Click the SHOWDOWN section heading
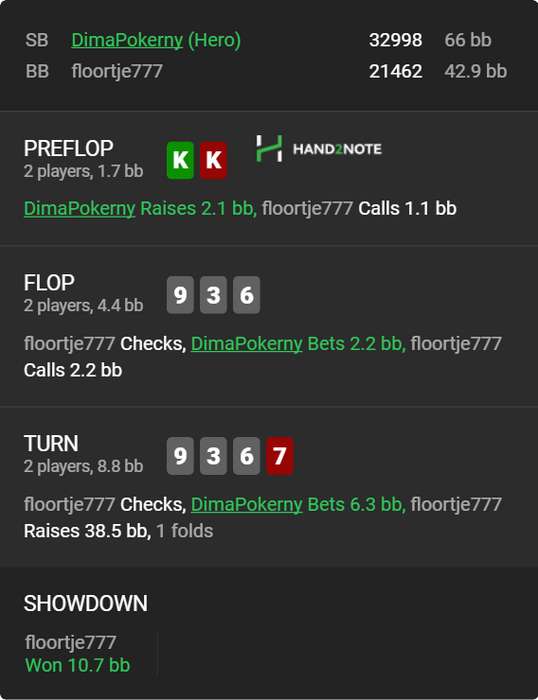 [86, 604]
